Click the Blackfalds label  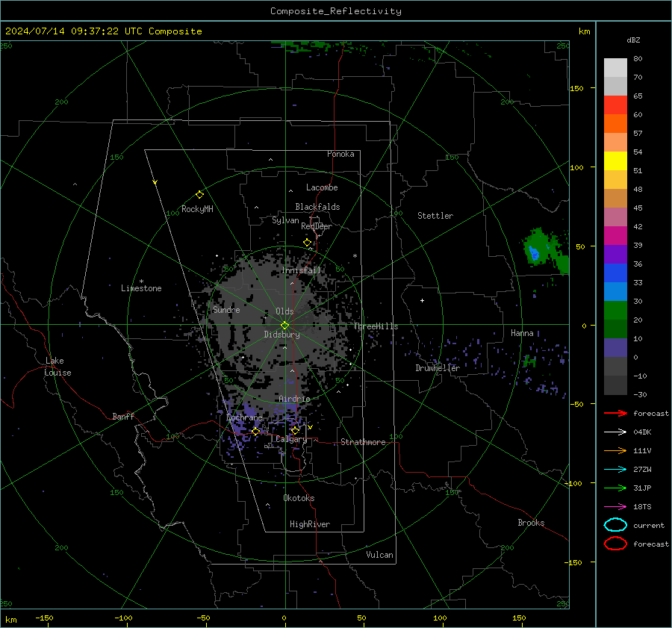pos(317,207)
